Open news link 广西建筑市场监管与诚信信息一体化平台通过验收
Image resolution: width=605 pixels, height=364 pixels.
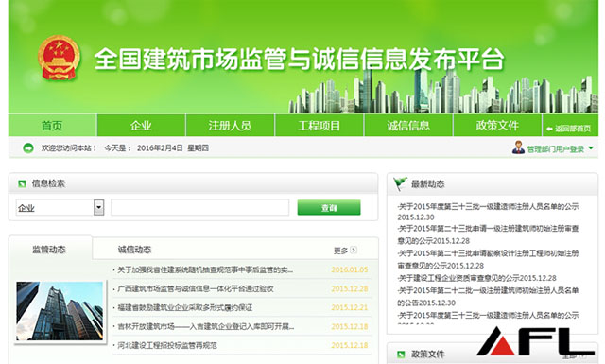tap(196, 288)
